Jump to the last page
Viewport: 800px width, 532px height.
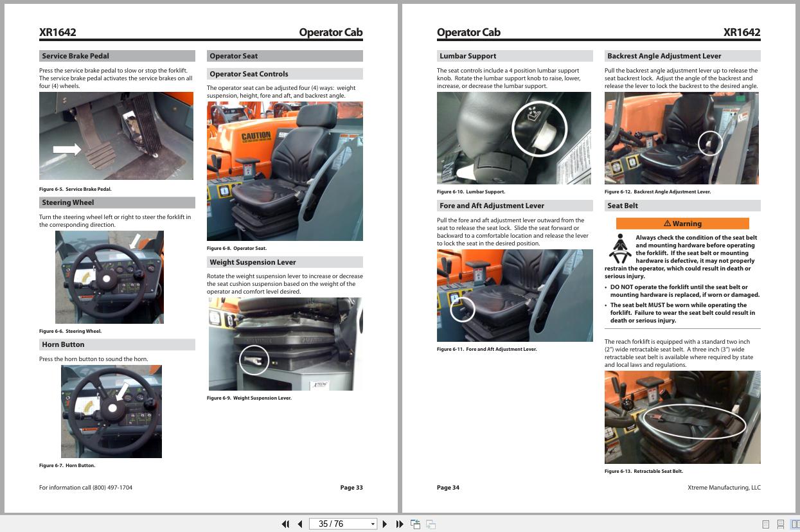[x=400, y=524]
